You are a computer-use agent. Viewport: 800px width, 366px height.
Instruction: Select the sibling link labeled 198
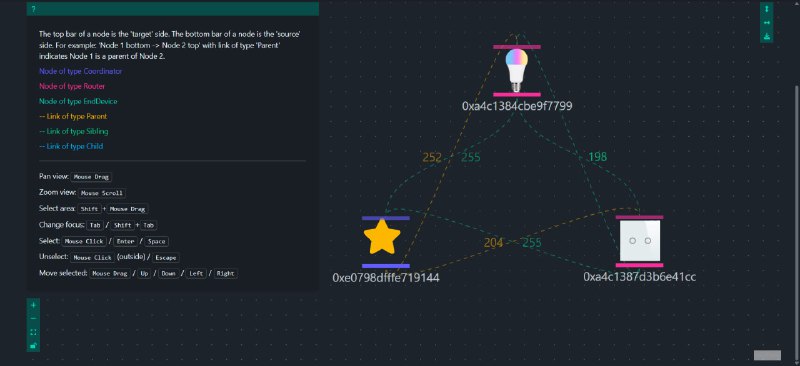coord(597,157)
